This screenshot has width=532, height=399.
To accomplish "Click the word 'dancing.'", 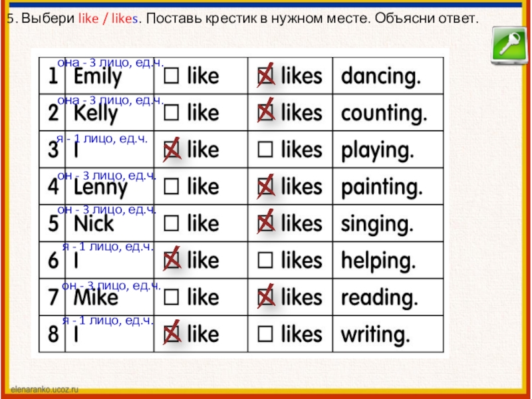I will 381,77.
